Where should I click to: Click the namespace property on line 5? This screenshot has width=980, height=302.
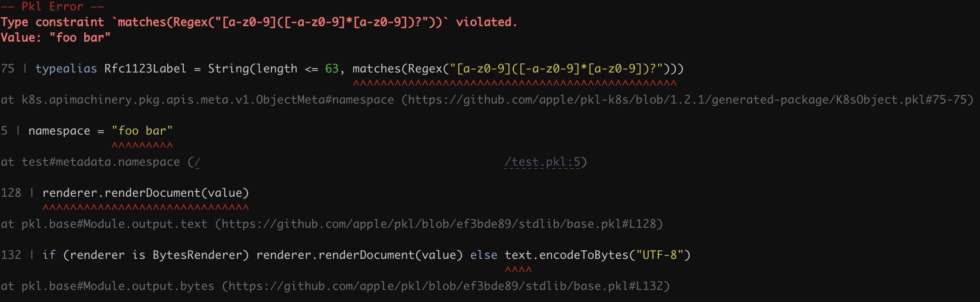(x=59, y=131)
